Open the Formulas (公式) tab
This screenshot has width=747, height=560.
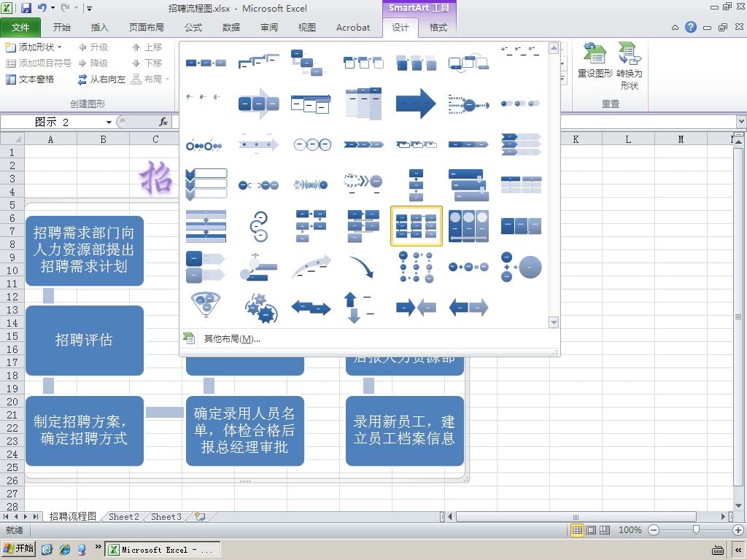tap(193, 28)
